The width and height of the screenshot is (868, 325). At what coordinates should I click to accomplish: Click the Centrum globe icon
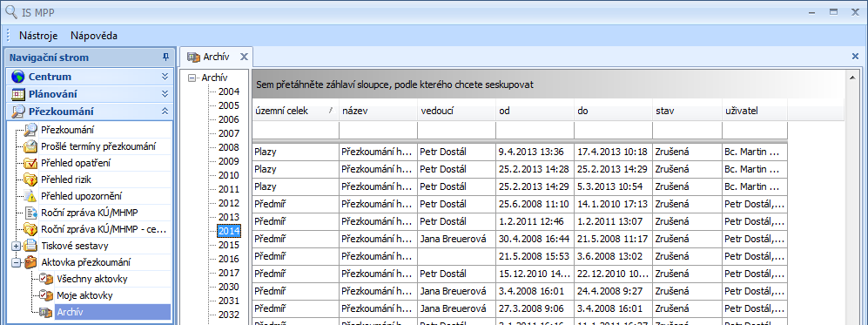[18, 77]
